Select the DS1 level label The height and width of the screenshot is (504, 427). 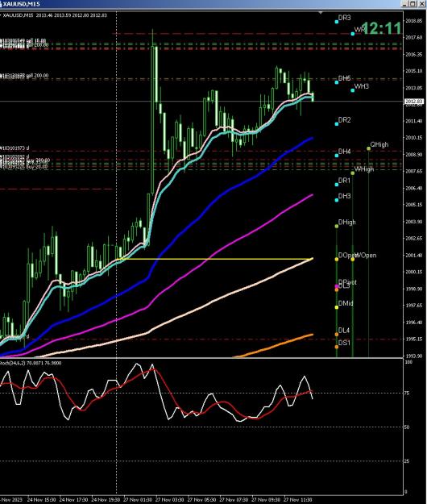click(x=344, y=343)
